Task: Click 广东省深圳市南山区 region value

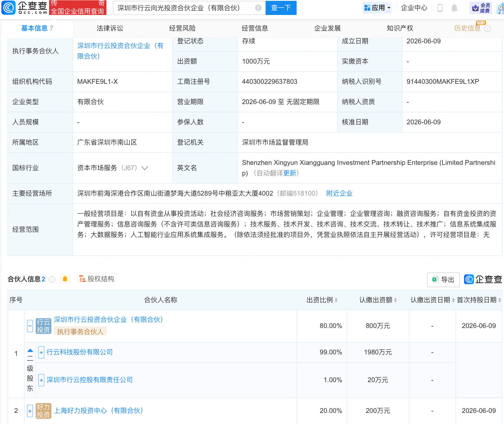Action: coord(107,142)
